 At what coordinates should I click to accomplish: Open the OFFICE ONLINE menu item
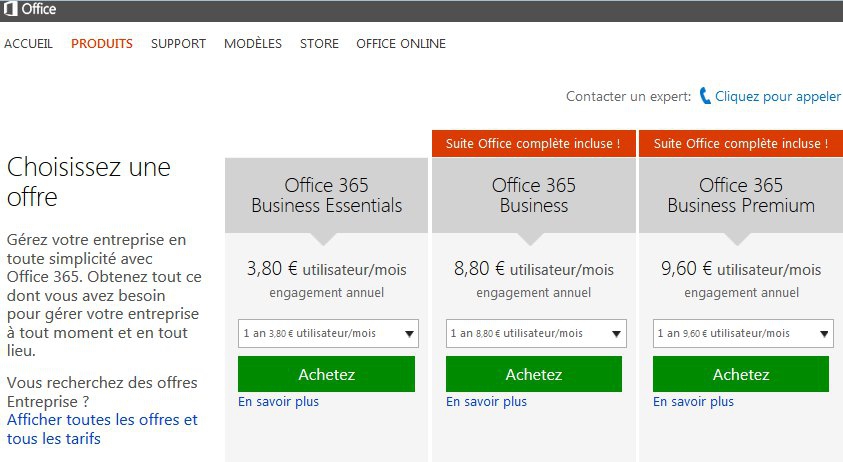[x=401, y=44]
